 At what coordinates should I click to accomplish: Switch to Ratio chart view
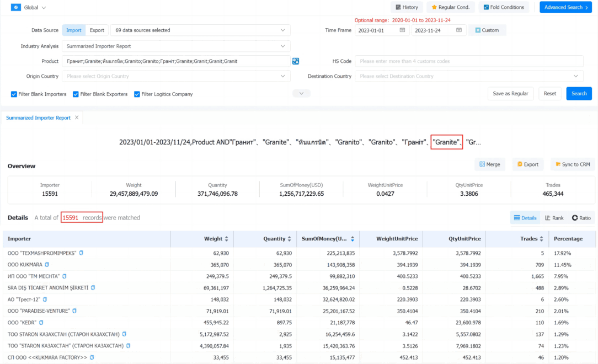[x=581, y=218]
